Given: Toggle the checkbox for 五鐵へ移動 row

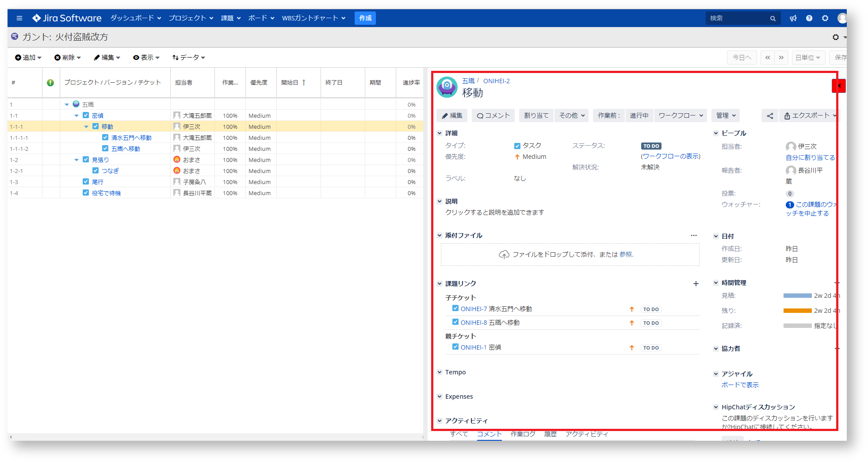Looking at the screenshot, I should click(x=105, y=148).
